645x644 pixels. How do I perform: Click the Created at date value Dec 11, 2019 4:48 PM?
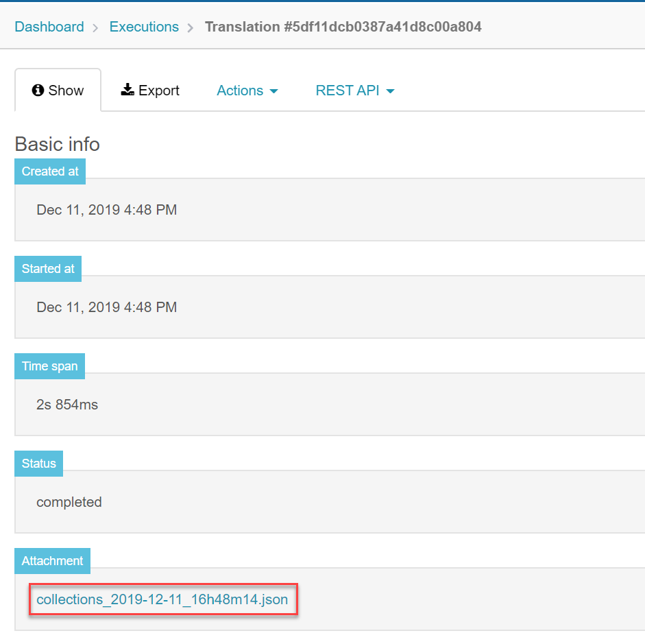tap(106, 210)
